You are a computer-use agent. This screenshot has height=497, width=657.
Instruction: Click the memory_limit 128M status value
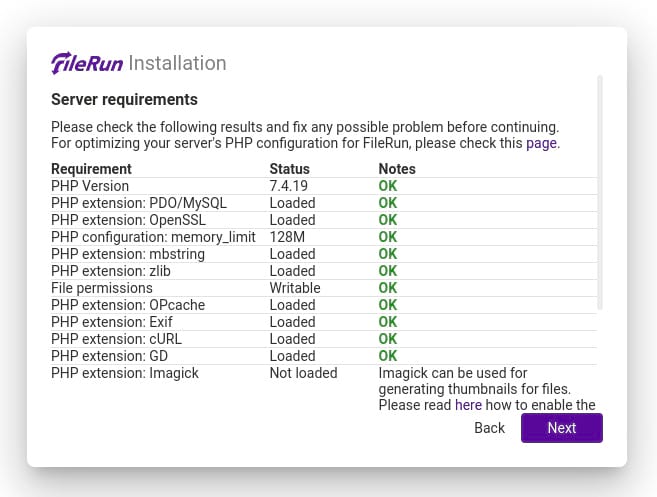pyautogui.click(x=287, y=237)
